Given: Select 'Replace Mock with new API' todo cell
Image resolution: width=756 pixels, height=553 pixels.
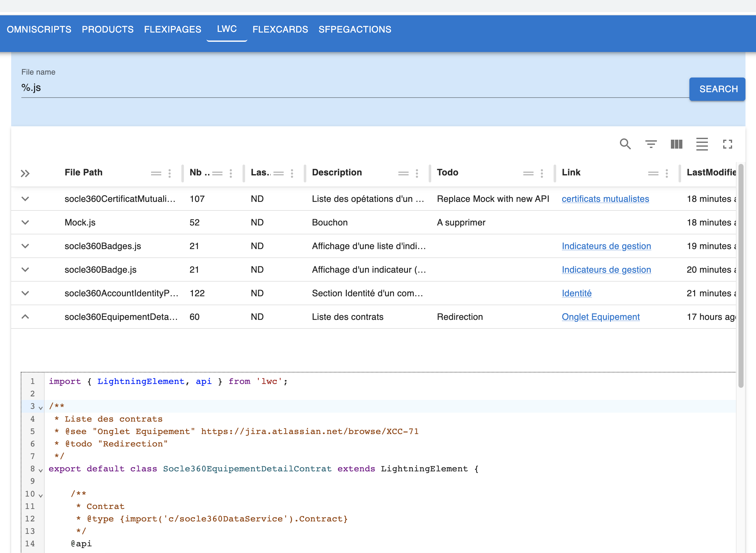Looking at the screenshot, I should (x=493, y=199).
